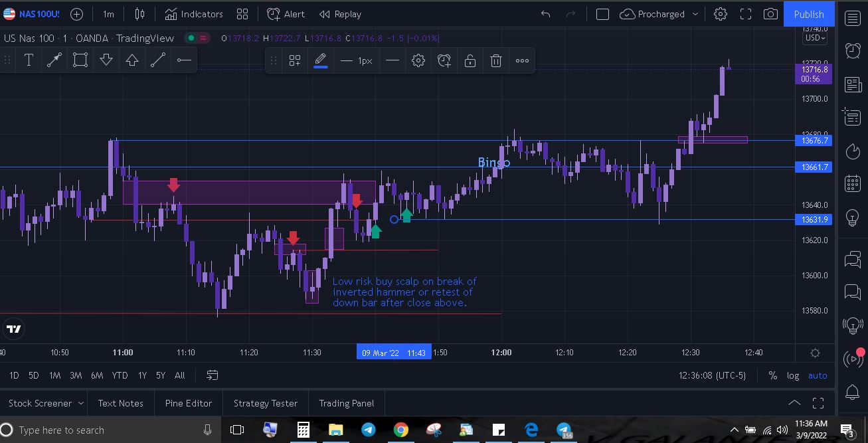Screen dimensions: 868x443
Task: Toggle log scale mode
Action: [793, 375]
